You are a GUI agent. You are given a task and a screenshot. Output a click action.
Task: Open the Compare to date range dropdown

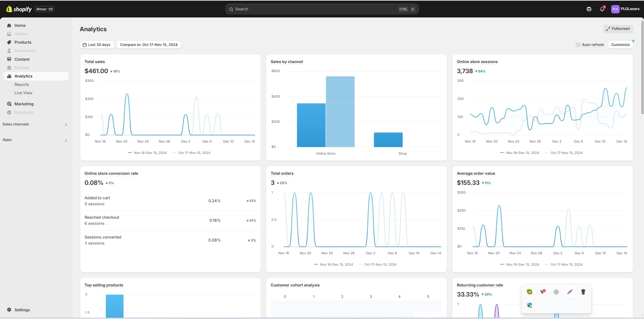coord(149,45)
